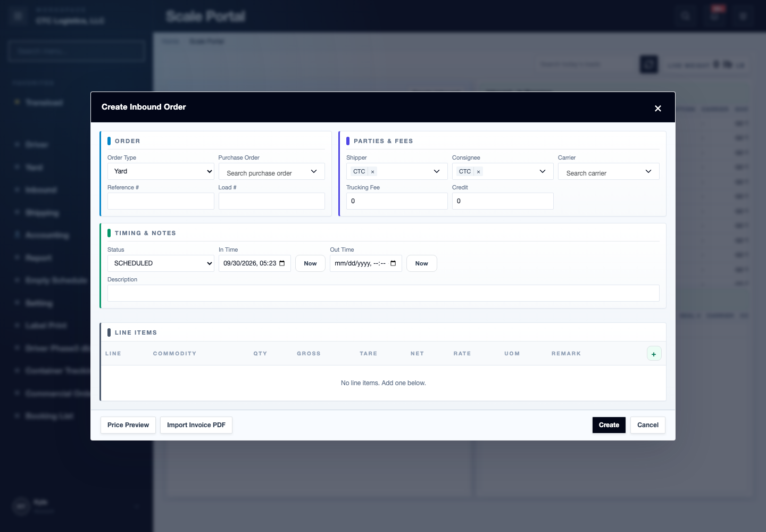
Task: Open the In Time calendar picker icon
Action: click(x=282, y=263)
